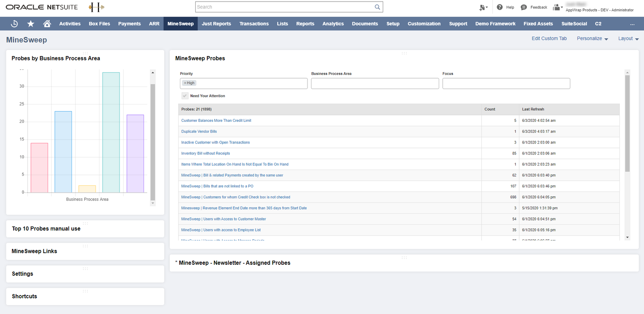Image resolution: width=644 pixels, height=314 pixels.
Task: Go to Home via house icon
Action: click(47, 24)
